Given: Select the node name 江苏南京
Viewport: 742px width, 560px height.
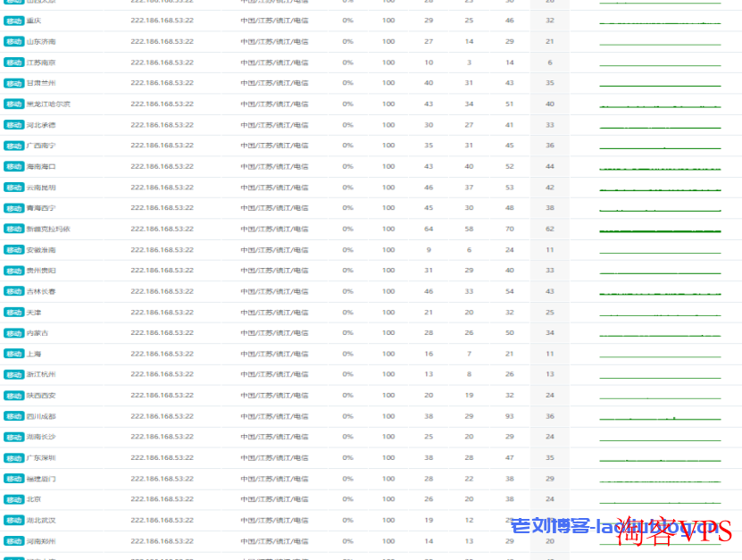Looking at the screenshot, I should click(x=41, y=63).
